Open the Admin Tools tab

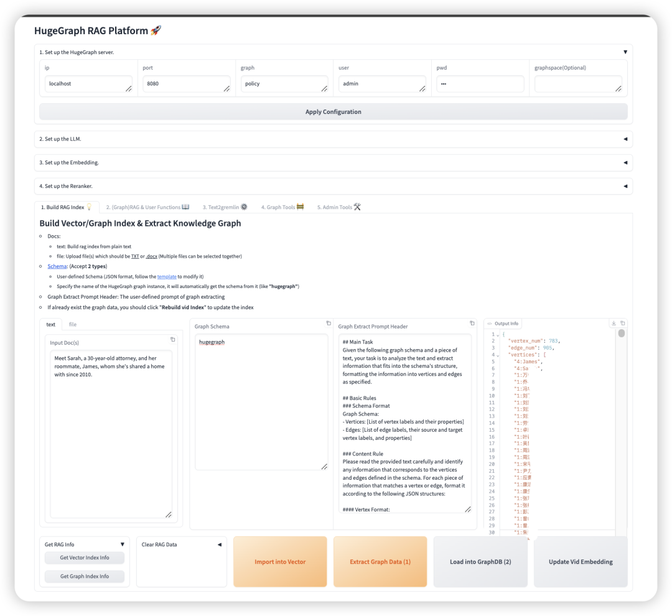(x=338, y=207)
